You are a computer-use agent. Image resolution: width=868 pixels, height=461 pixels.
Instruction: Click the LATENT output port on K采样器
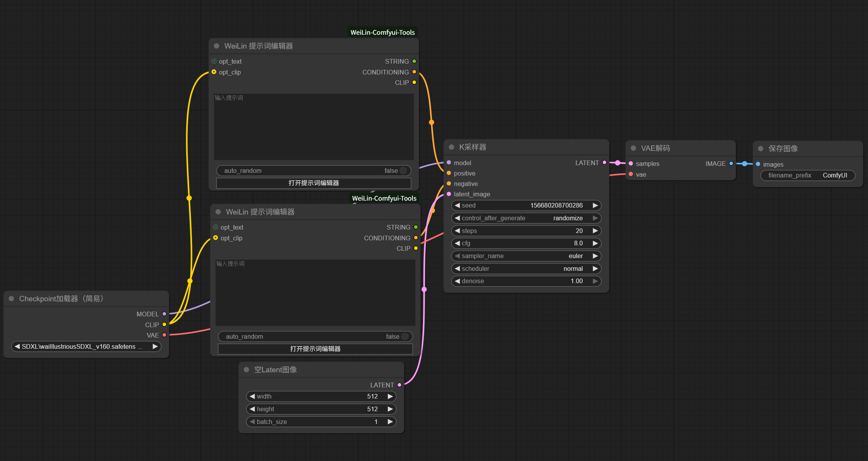click(x=604, y=163)
